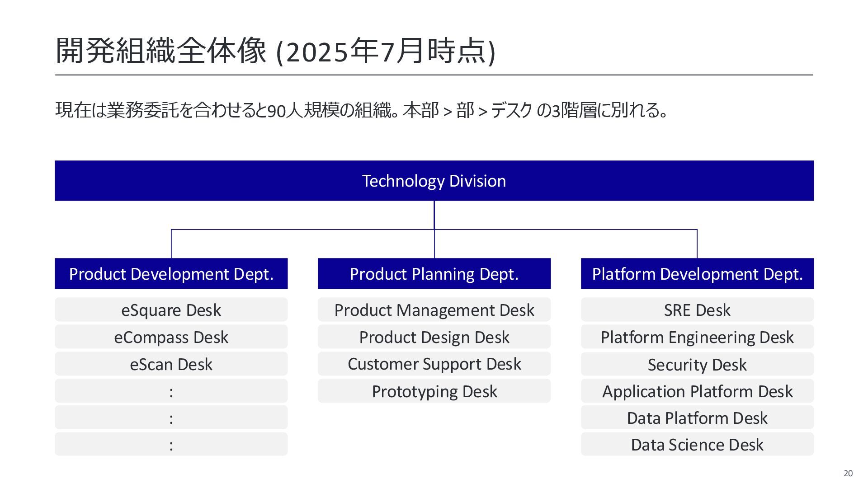Click the Prototyping Desk item
Image resolution: width=868 pixels, height=488 pixels.
(434, 391)
